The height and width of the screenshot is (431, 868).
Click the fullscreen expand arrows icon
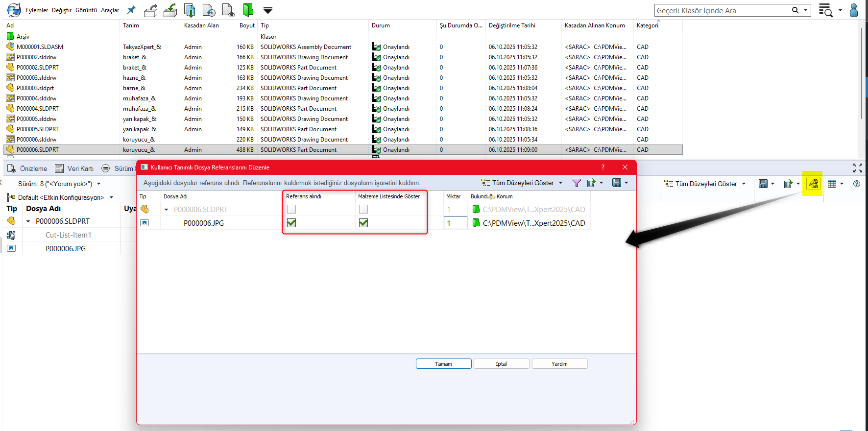tap(857, 168)
